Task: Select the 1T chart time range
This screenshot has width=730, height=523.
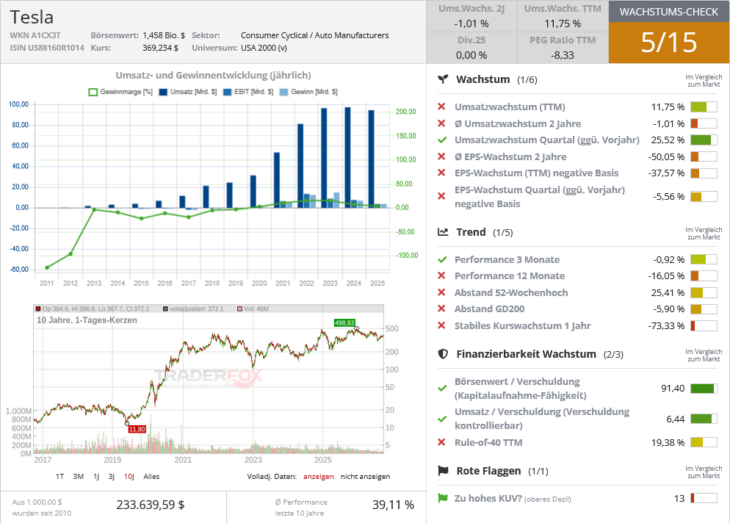Action: click(x=60, y=476)
